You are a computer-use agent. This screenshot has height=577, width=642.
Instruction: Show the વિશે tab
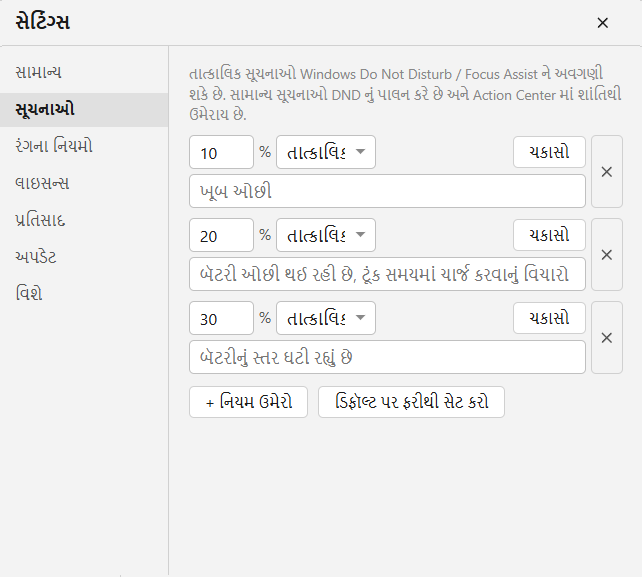84,294
